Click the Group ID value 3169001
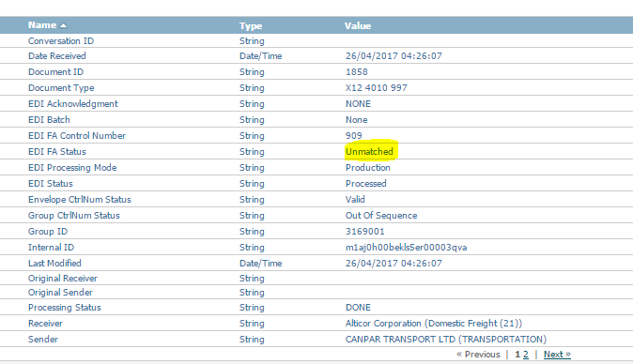The height and width of the screenshot is (364, 633). [x=365, y=232]
